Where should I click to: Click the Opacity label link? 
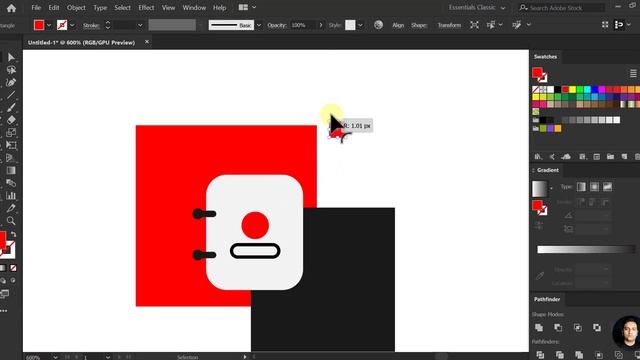(276, 25)
